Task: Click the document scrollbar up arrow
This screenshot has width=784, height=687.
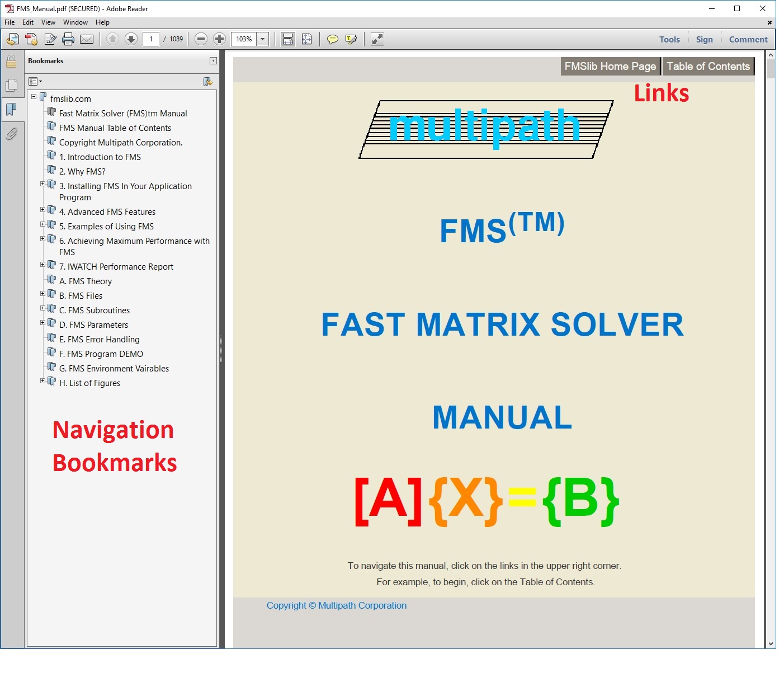Action: pos(771,55)
